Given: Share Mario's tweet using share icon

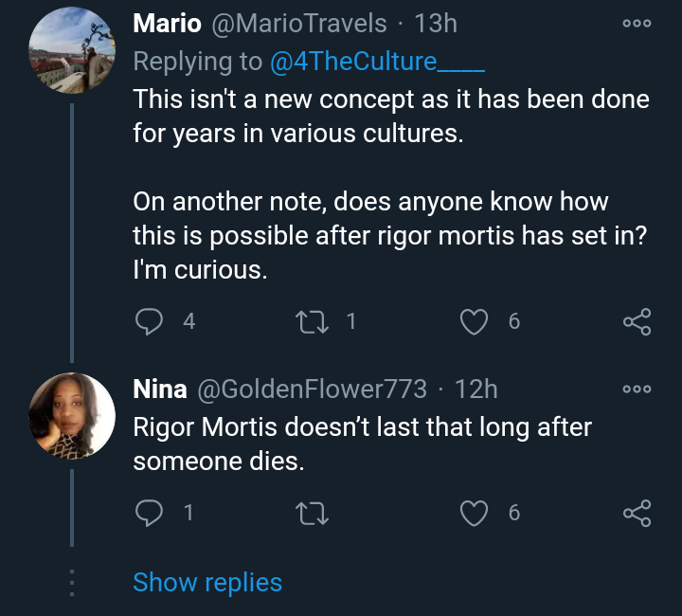Looking at the screenshot, I should [x=637, y=321].
